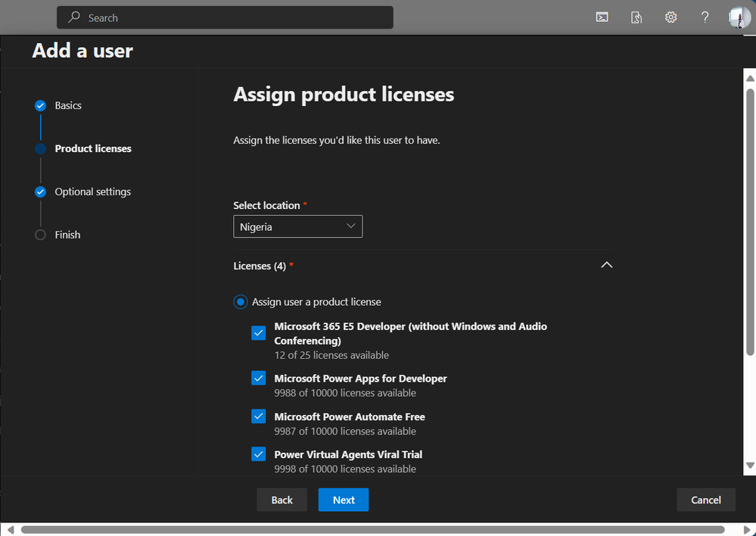The image size is (756, 536).
Task: Toggle Power Virtual Agents Viral Trial checkbox
Action: click(259, 454)
